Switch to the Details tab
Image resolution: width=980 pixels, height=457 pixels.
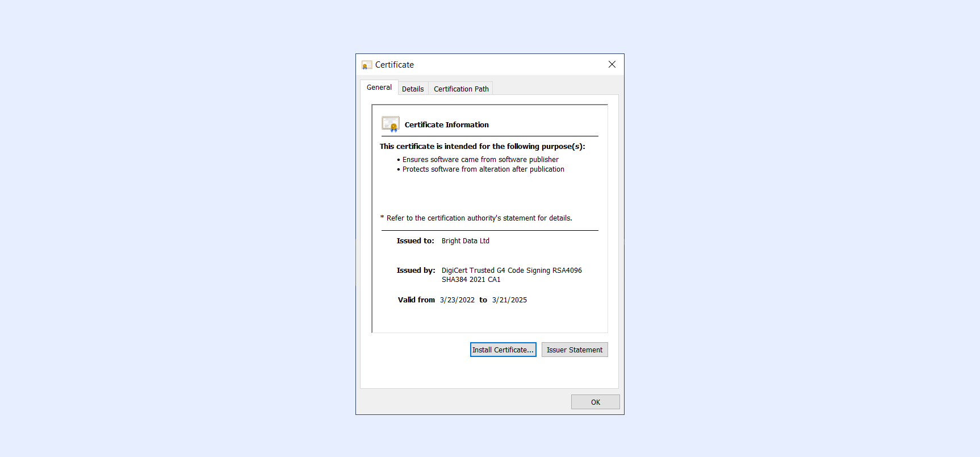point(413,89)
